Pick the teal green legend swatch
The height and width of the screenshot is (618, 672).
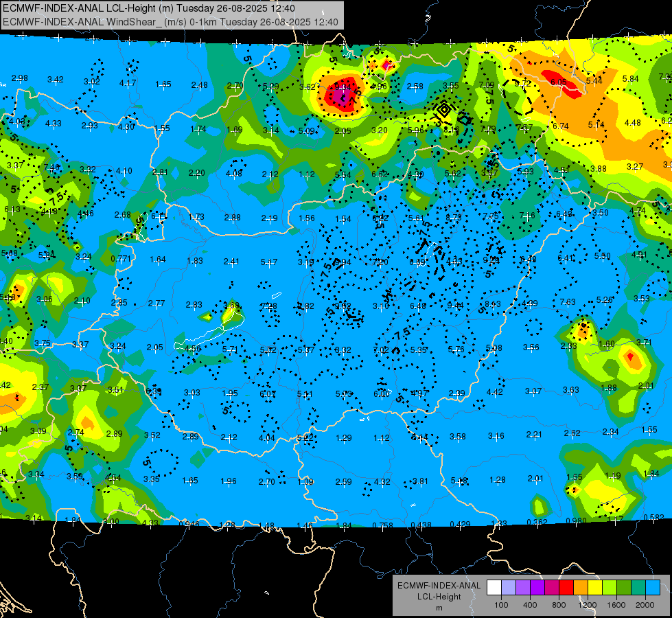pos(638,588)
